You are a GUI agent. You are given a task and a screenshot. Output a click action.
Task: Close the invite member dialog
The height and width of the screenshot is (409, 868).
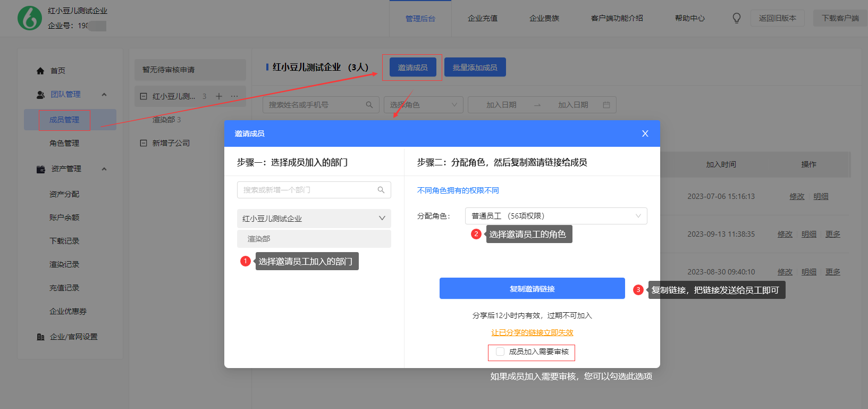(645, 133)
